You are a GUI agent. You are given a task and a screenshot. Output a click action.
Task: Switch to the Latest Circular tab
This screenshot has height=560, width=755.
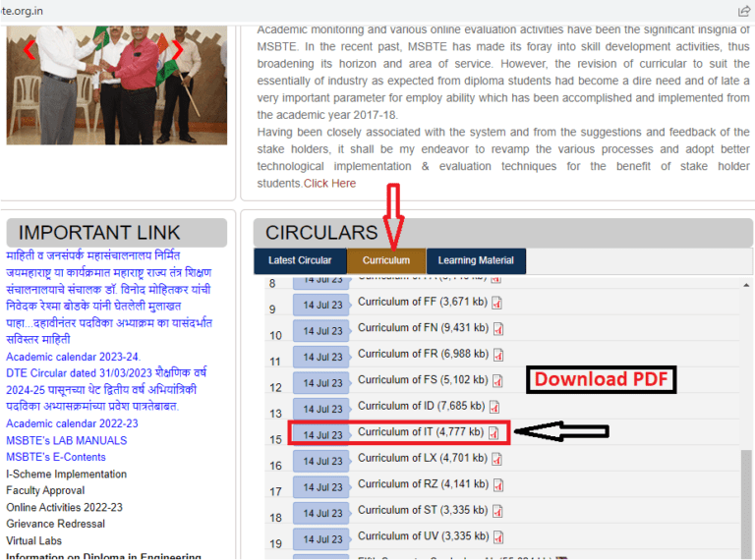coord(300,260)
